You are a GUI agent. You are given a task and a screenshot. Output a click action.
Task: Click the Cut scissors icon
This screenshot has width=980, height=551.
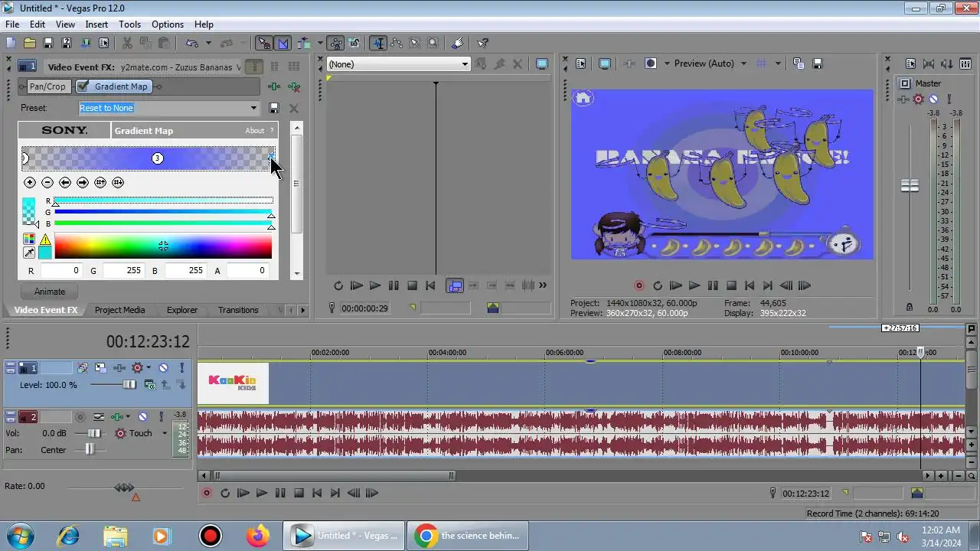pyautogui.click(x=127, y=44)
